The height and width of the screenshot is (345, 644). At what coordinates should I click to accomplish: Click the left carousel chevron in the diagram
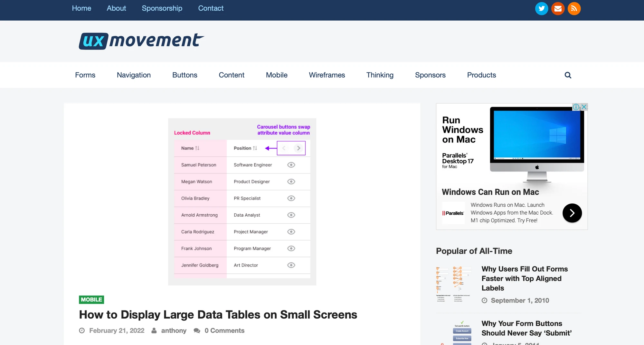[x=284, y=148]
